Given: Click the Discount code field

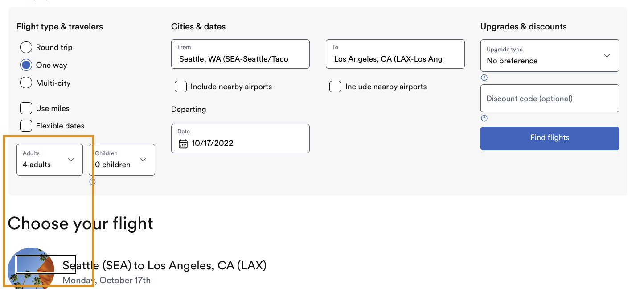Looking at the screenshot, I should click(x=550, y=98).
